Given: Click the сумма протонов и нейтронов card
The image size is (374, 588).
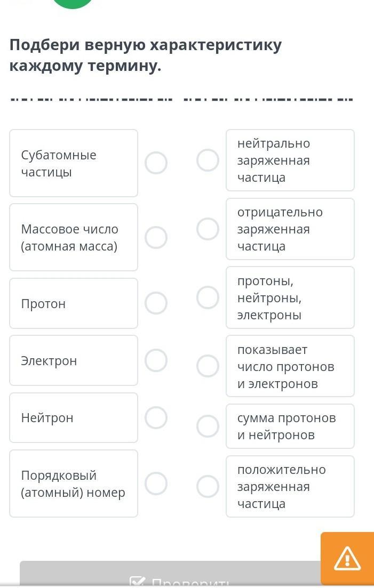Looking at the screenshot, I should pos(290,426).
